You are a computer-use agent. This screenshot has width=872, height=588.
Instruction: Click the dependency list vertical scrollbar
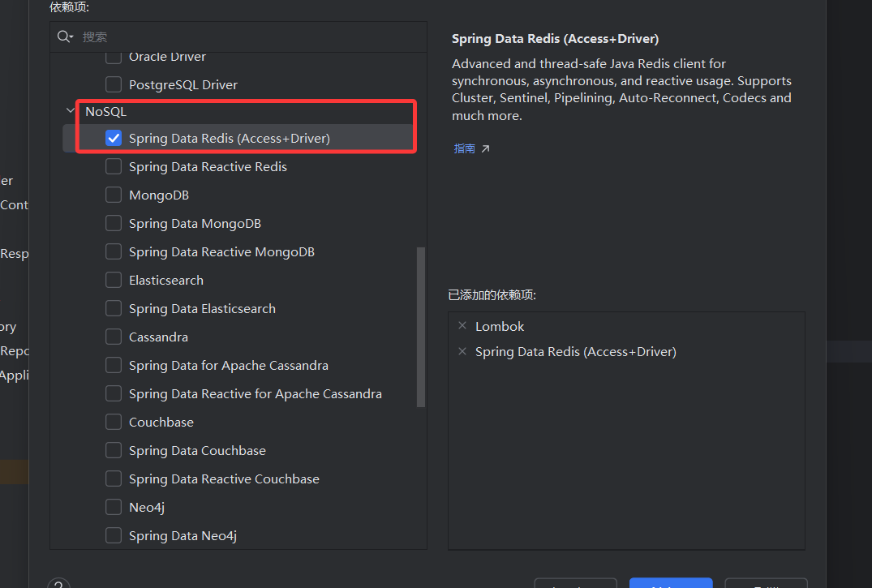point(421,327)
